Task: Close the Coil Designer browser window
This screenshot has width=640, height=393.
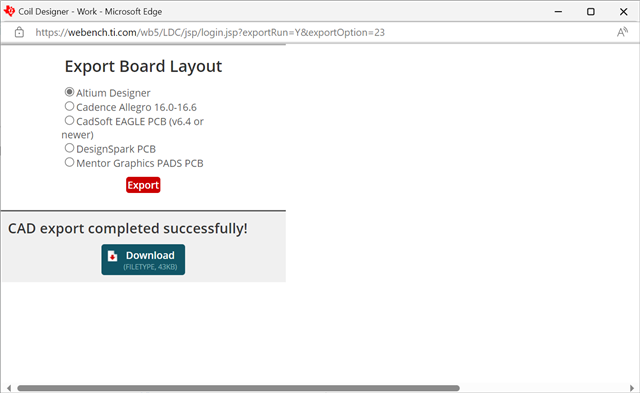Action: pos(623,11)
